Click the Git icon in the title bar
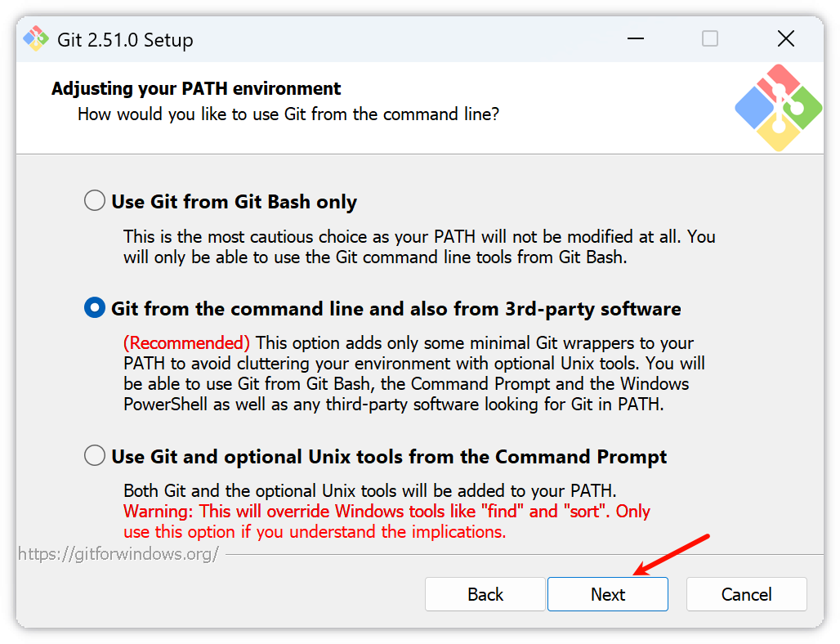 point(36,38)
